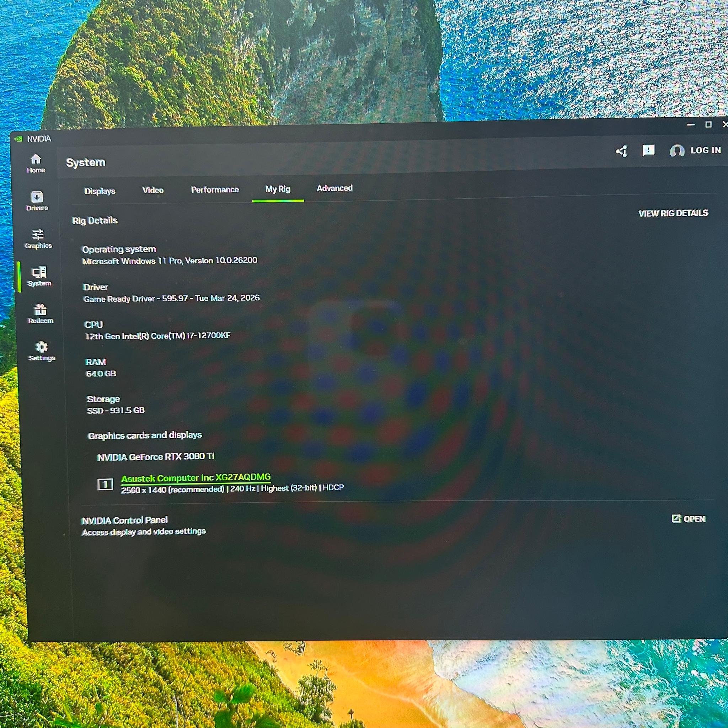Open the Asustek Computer Inc XG27AQDMG link
The height and width of the screenshot is (728, 728).
(196, 478)
